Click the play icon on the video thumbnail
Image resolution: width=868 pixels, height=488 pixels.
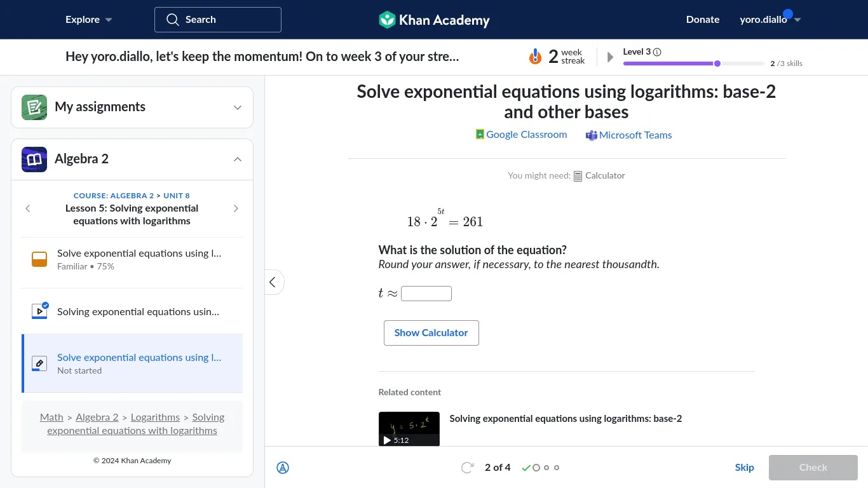[x=386, y=440]
